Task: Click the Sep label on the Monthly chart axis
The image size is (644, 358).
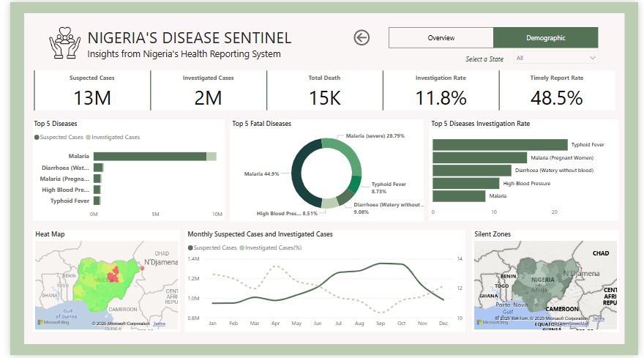Action: click(381, 324)
